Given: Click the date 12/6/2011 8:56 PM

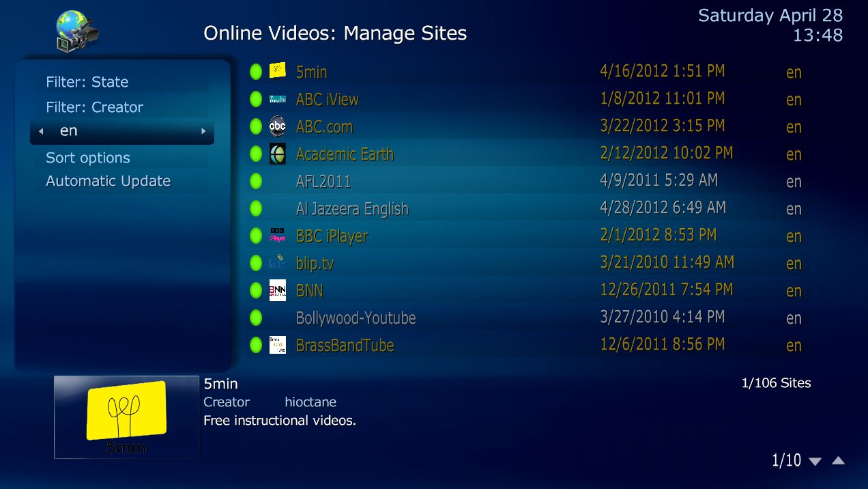Looking at the screenshot, I should click(x=662, y=344).
